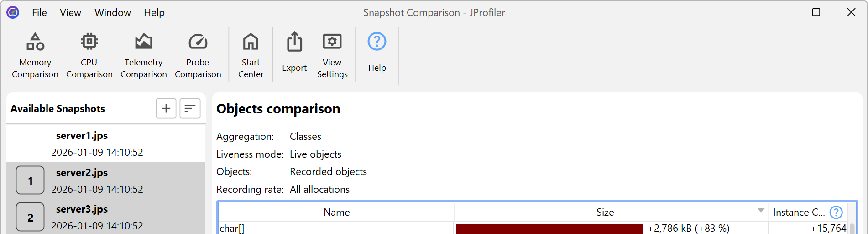This screenshot has width=868, height=234.
Task: Toggle selection number 2 for server3.jps
Action: click(x=30, y=217)
